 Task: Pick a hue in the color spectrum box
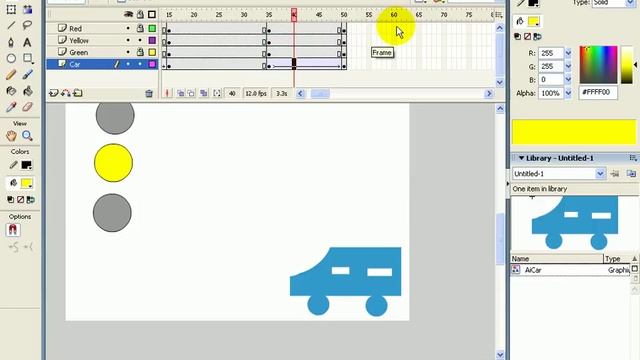tap(598, 64)
